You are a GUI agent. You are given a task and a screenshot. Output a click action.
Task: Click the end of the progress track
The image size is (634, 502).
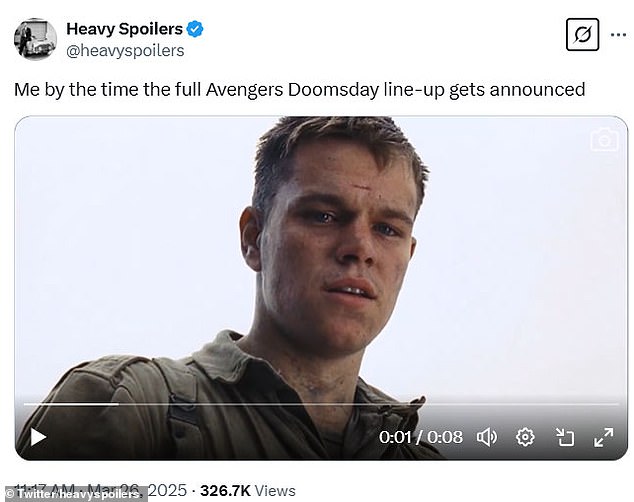coord(617,404)
